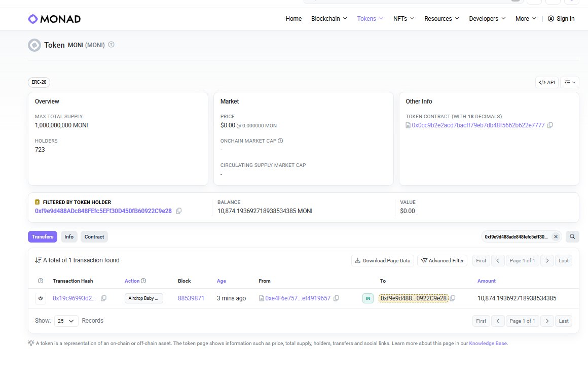Click the top pagination next page arrow

coord(547,261)
